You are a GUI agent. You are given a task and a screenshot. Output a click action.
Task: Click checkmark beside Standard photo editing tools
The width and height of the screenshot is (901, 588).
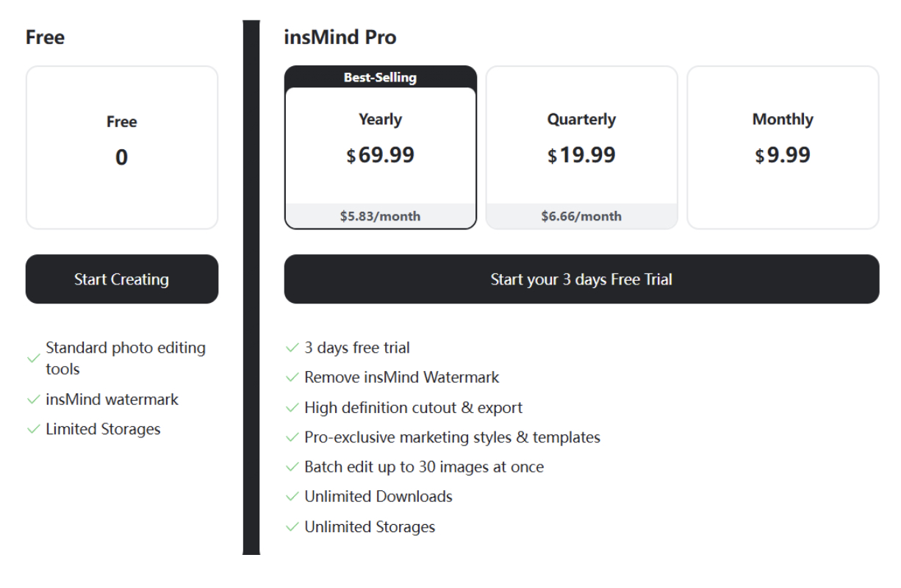(33, 358)
